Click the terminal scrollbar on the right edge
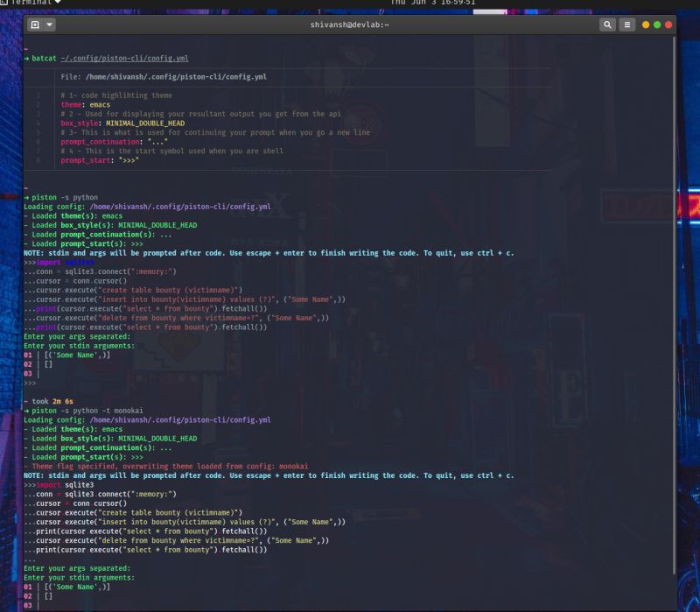 (674, 305)
